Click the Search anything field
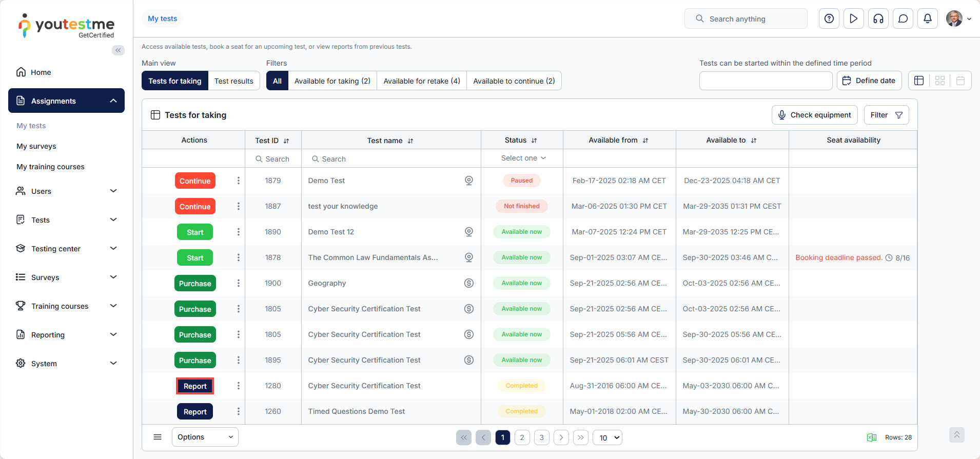The width and height of the screenshot is (980, 459). (746, 19)
